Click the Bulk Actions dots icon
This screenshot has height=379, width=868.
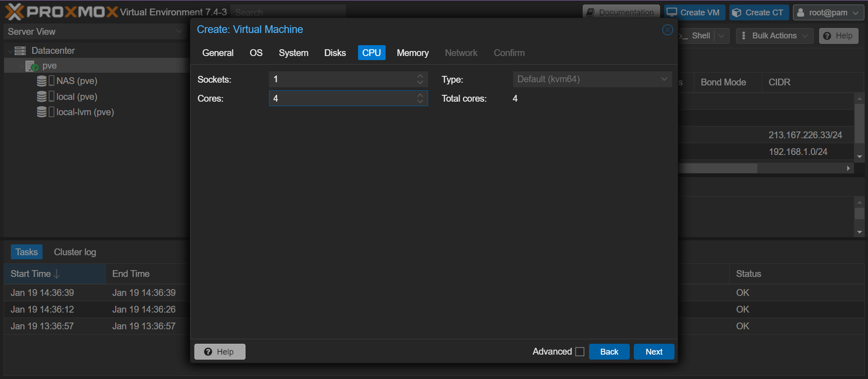tap(744, 35)
